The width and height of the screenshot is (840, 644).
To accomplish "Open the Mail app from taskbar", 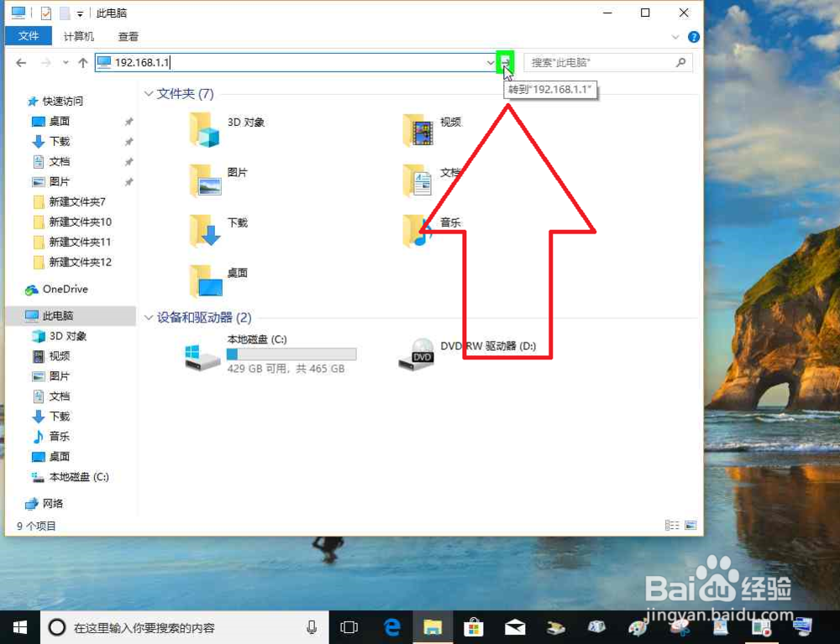I will 515,627.
